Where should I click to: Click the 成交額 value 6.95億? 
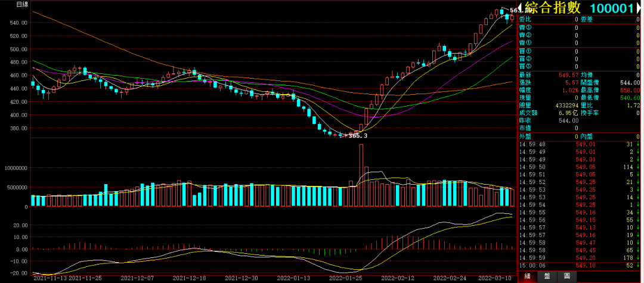pyautogui.click(x=567, y=113)
